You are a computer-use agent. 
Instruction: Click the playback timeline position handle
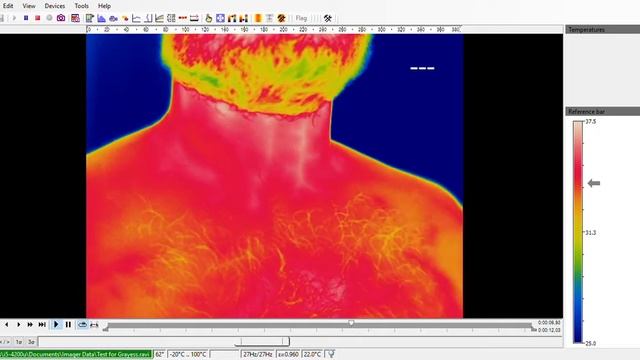pos(351,323)
